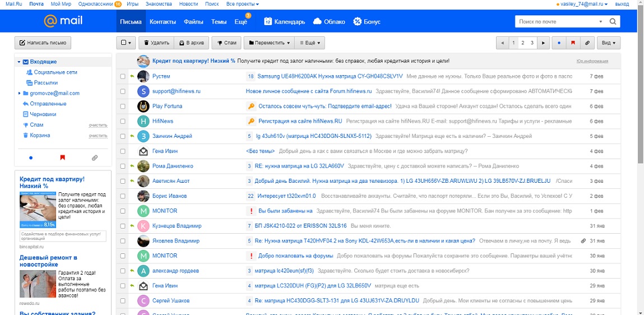Click reply arrow icon on Заичкин Андрей row
Screen dimensions: 644x315
[132, 136]
